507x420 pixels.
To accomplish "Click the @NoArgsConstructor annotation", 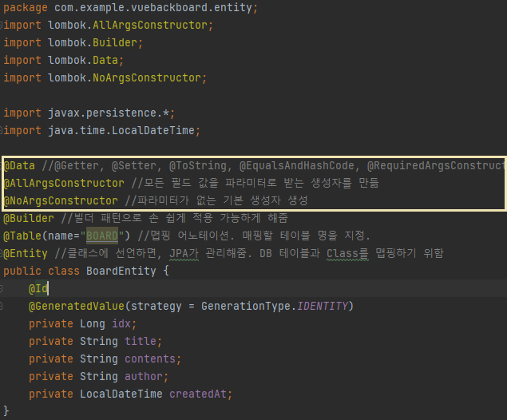I will [x=61, y=200].
